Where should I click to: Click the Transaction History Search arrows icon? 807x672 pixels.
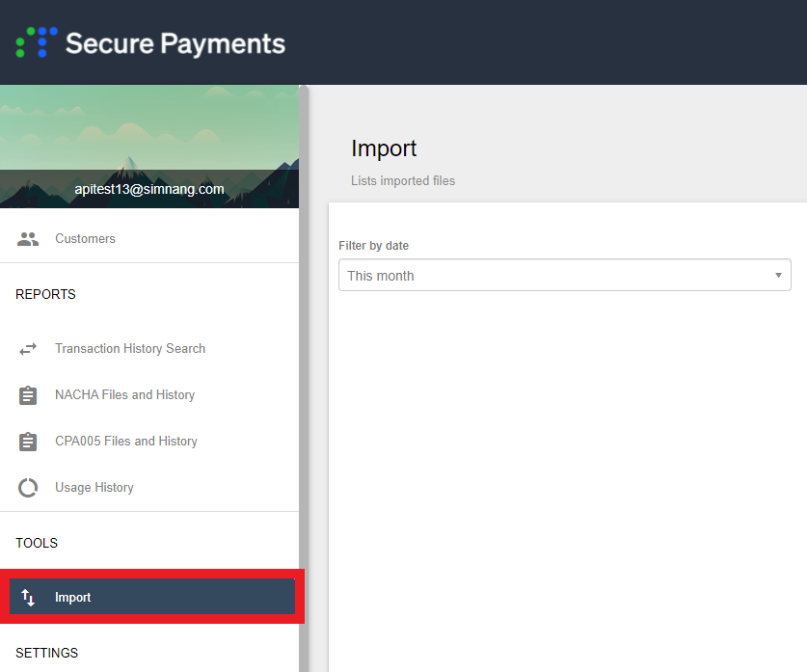point(28,349)
